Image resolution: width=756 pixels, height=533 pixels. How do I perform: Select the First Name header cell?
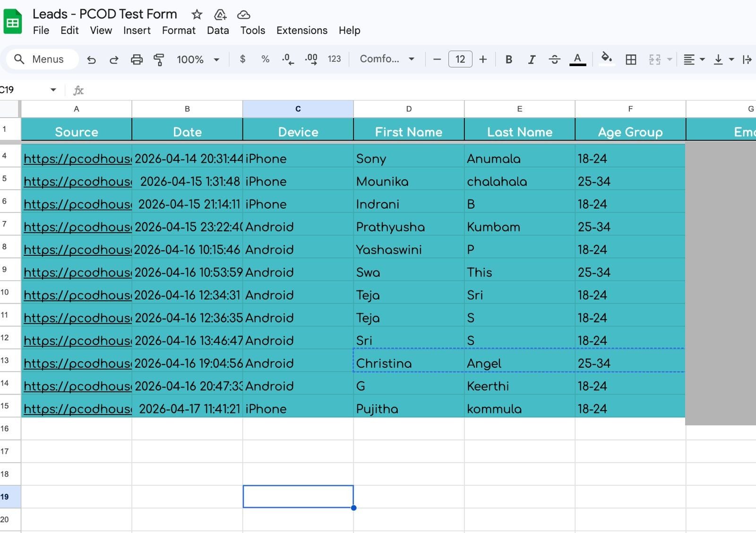click(x=409, y=130)
